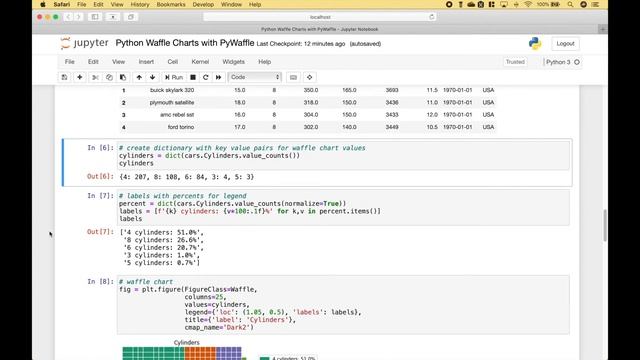
Task: Open Safari Bookmarks menu
Action: pyautogui.click(x=171, y=4)
